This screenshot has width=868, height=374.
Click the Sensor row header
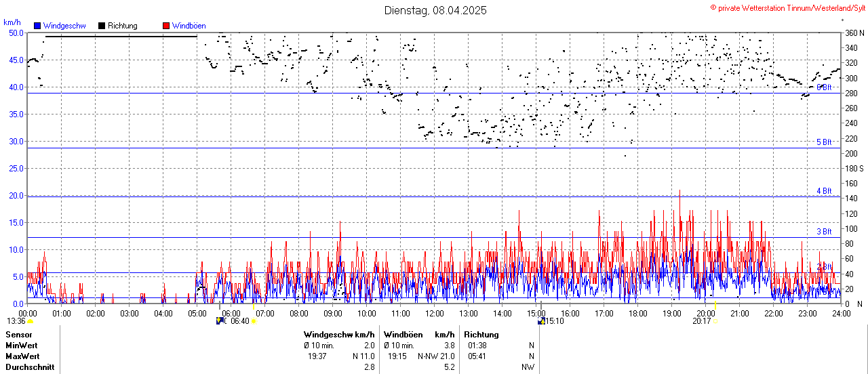[x=18, y=335]
